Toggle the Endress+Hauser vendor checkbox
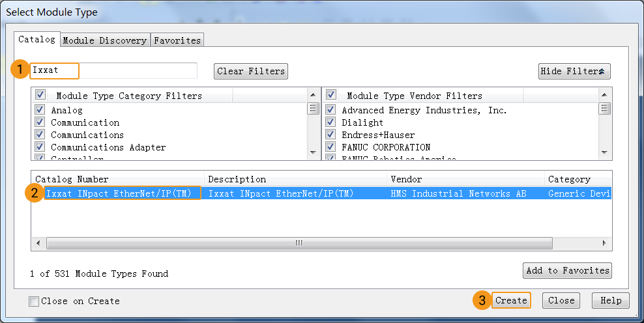644x323 pixels. [330, 135]
